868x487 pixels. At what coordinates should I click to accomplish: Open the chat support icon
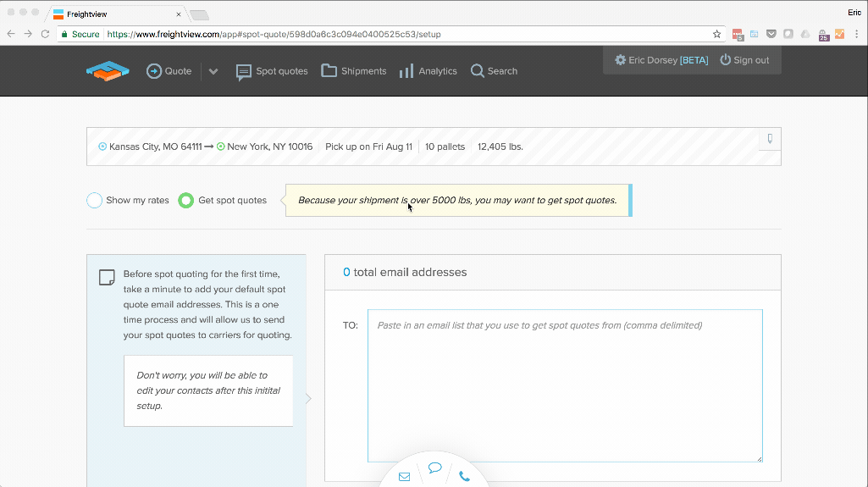[435, 468]
